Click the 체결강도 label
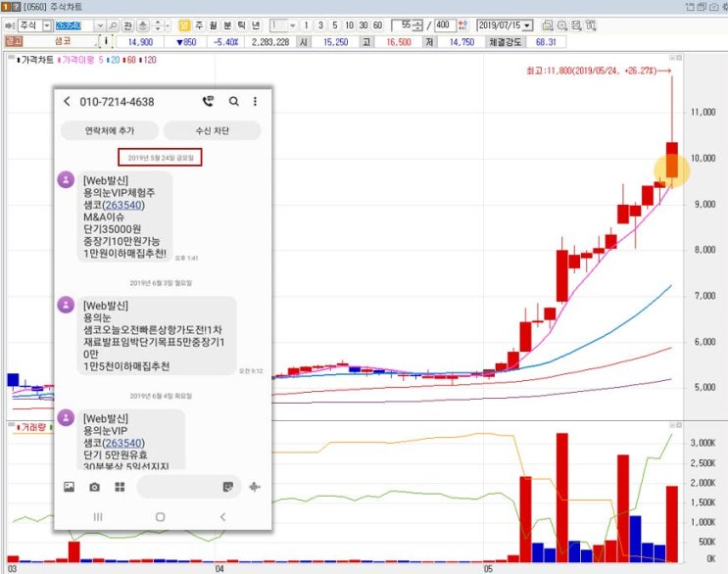The width and height of the screenshot is (728, 574). click(506, 42)
